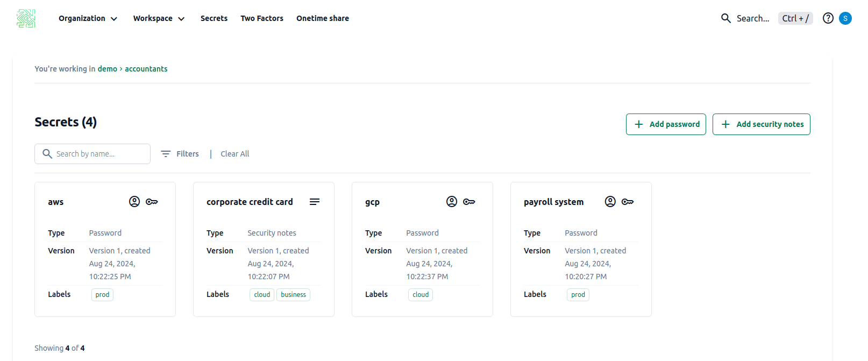Open the user avatar S menu
This screenshot has width=868, height=361.
click(845, 18)
